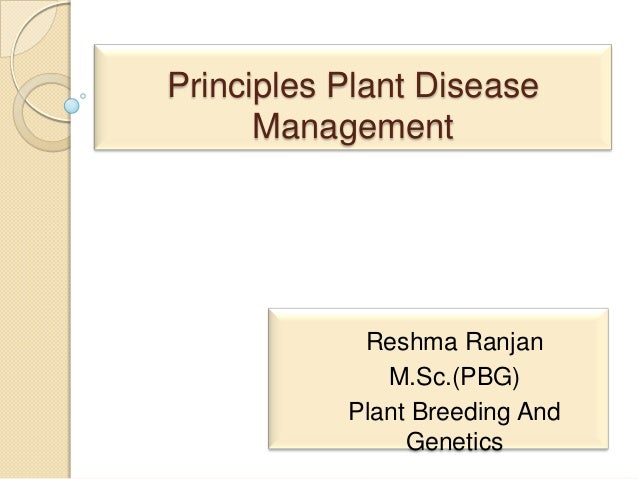
Task: Click the name Reshma Ranjan
Action: coord(454,342)
